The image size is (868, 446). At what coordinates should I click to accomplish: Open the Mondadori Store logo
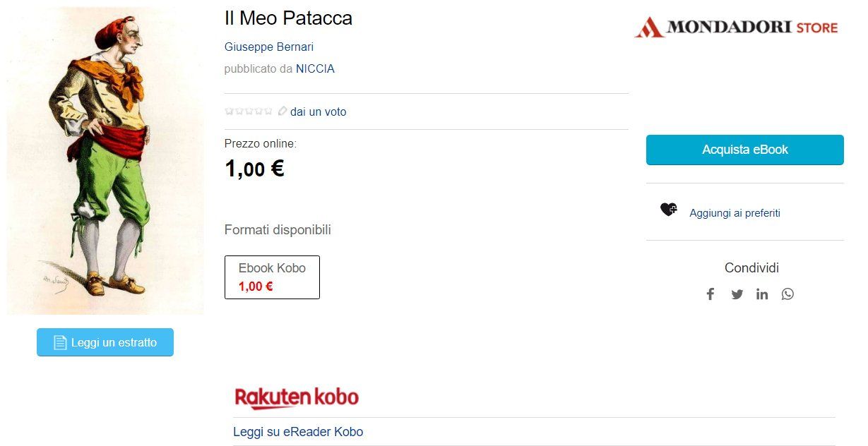[736, 28]
